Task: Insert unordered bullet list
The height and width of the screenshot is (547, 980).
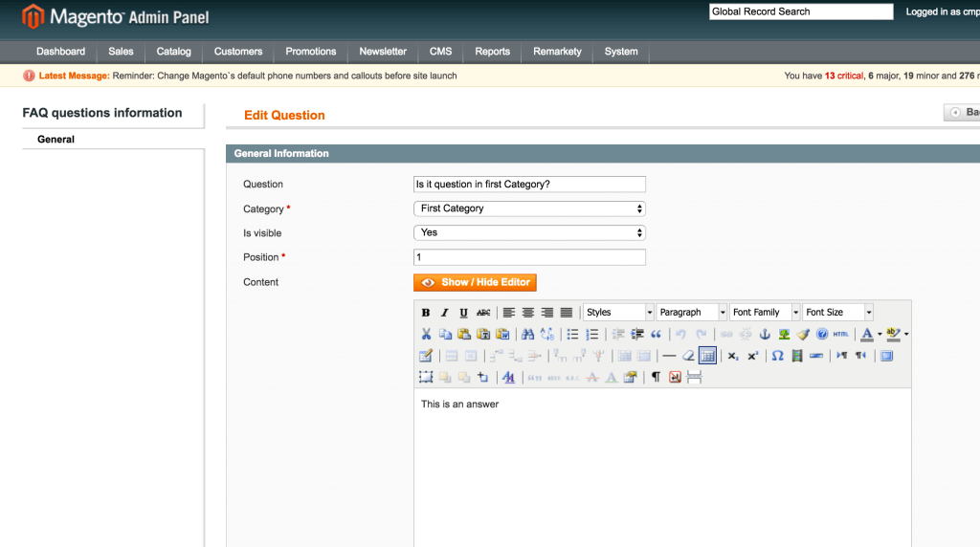Action: tap(572, 334)
